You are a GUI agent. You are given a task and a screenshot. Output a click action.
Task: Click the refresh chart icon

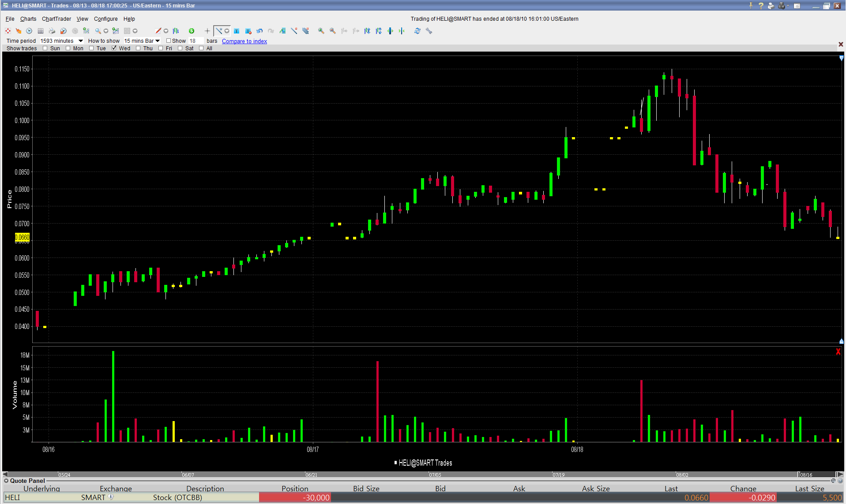[x=417, y=31]
